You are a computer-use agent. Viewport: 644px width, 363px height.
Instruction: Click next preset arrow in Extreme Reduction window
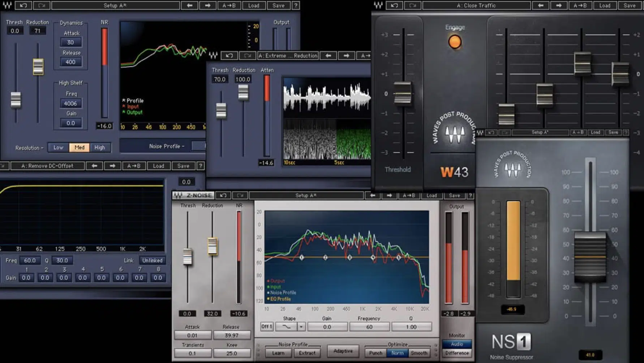coord(346,56)
